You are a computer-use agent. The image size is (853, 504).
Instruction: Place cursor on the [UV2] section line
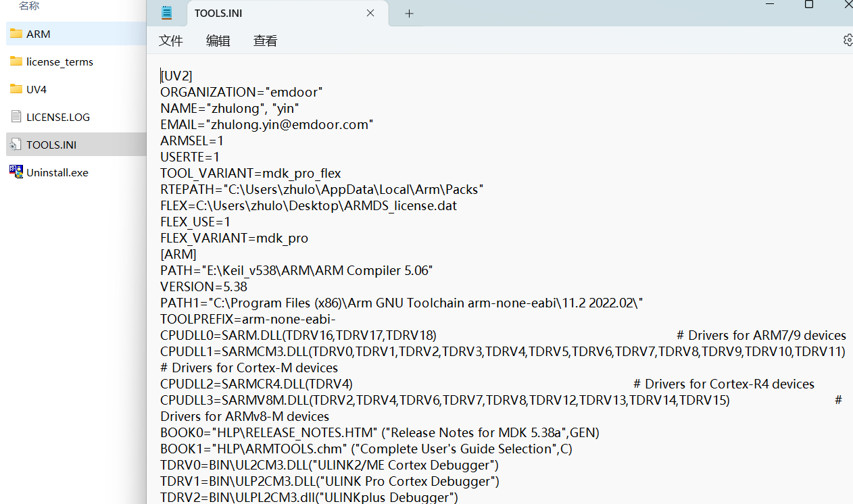coord(176,76)
